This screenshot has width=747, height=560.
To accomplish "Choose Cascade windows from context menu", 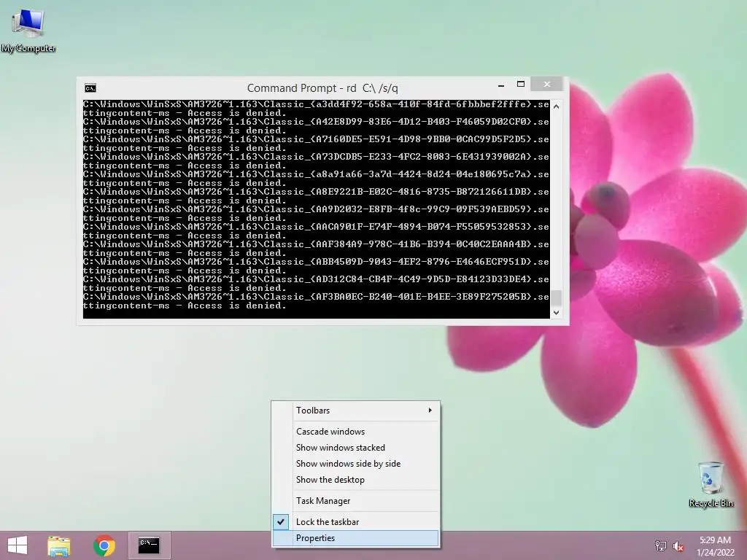I will pyautogui.click(x=356, y=432).
